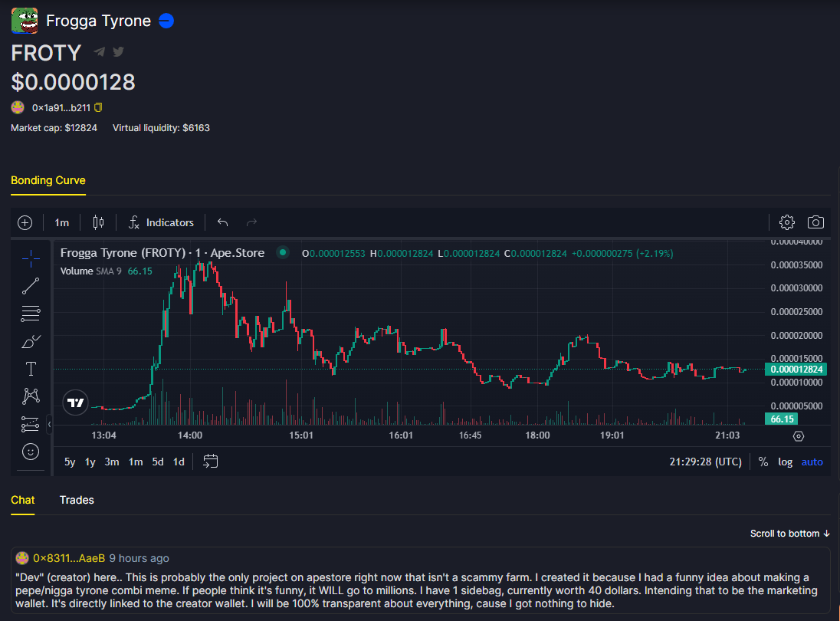Click the 14:00 time axis label
Screen dimensions: 840x621
point(190,435)
